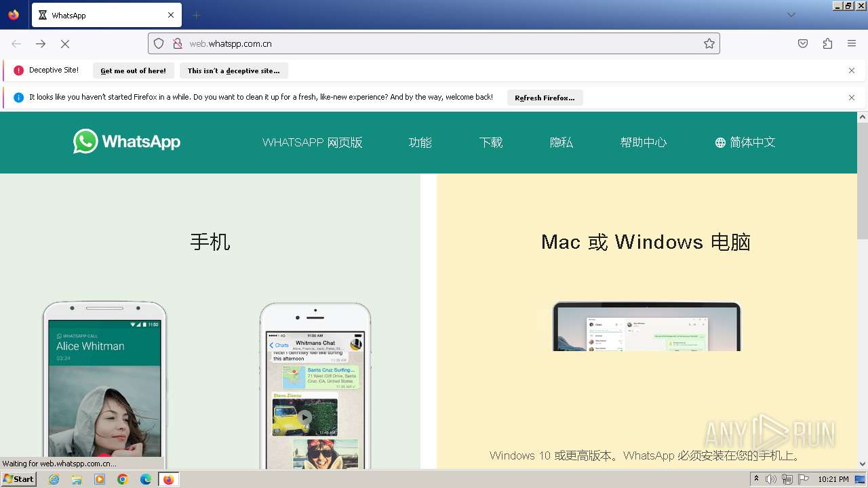Click the page vertical scrollbar thumb

coord(863,181)
